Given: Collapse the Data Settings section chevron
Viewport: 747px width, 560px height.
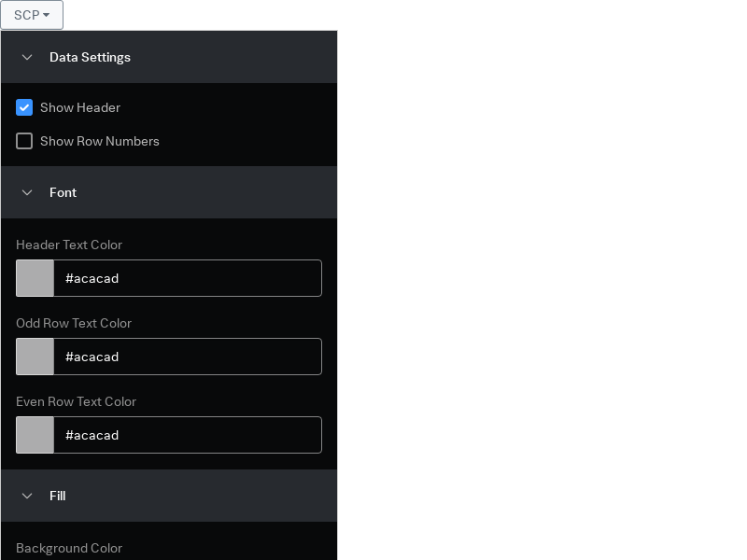Looking at the screenshot, I should pos(27,57).
